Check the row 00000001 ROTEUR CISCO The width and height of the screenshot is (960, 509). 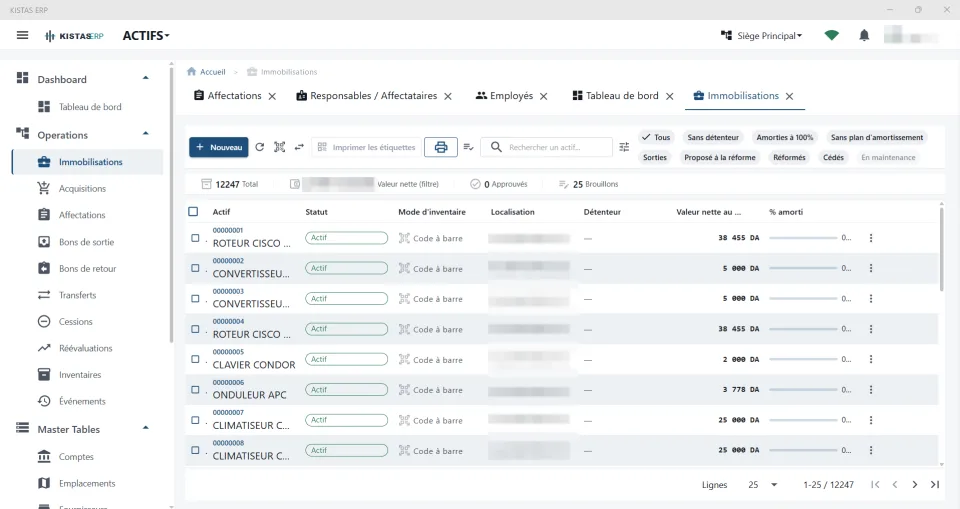[195, 238]
